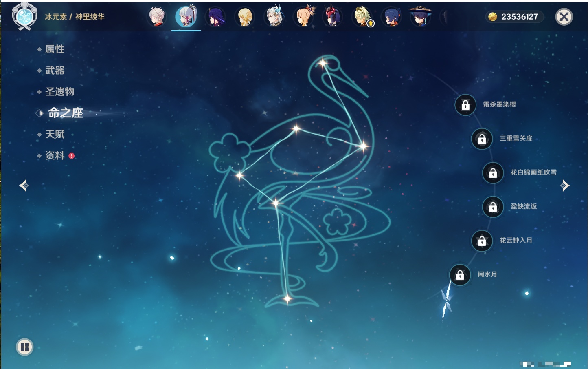Switch to the next character with the right arrow
The width and height of the screenshot is (588, 369).
[x=565, y=186]
